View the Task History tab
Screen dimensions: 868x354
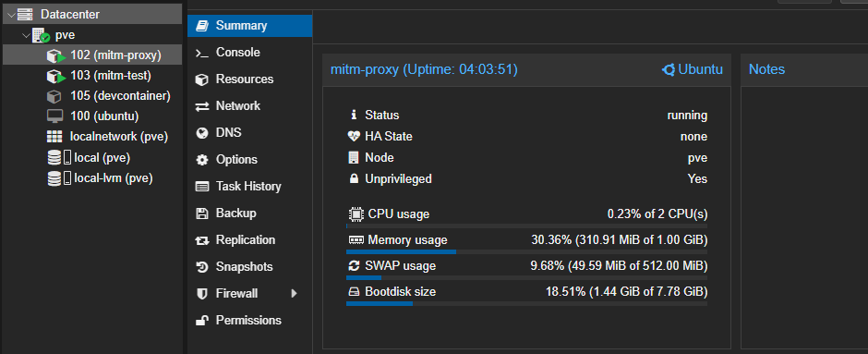coord(249,187)
